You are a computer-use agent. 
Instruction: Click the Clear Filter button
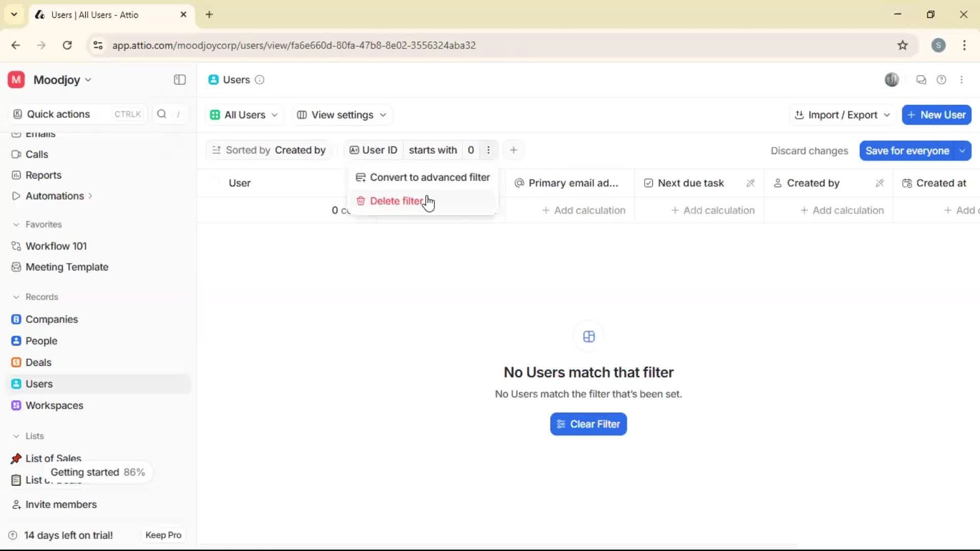(588, 424)
